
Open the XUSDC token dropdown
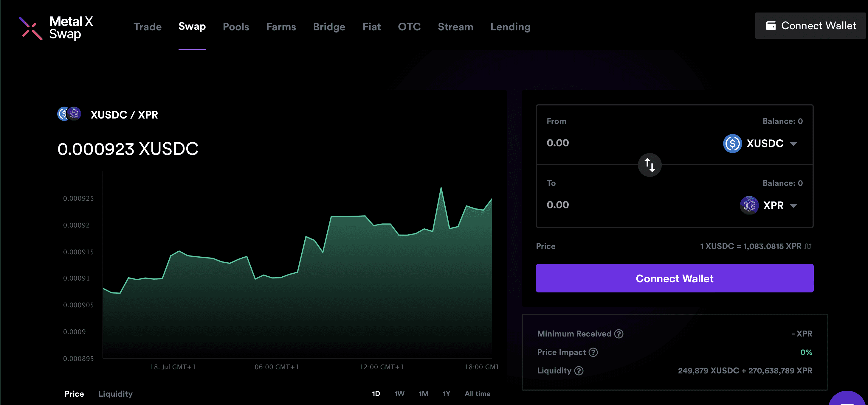761,144
